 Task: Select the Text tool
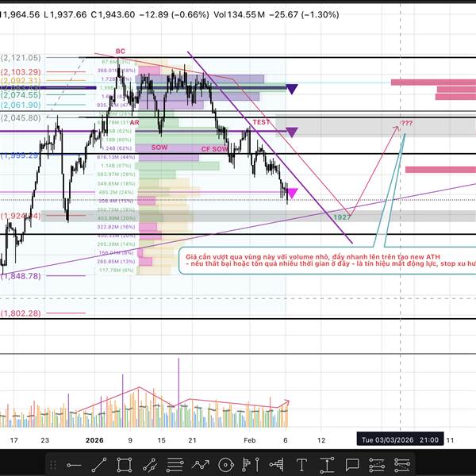pos(301,465)
